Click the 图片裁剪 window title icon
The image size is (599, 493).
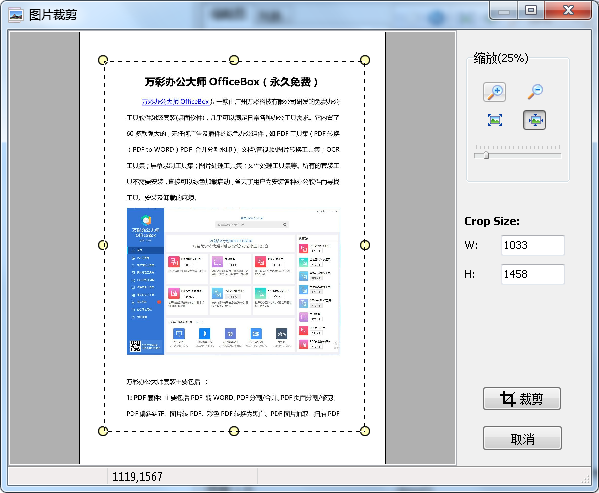16,15
